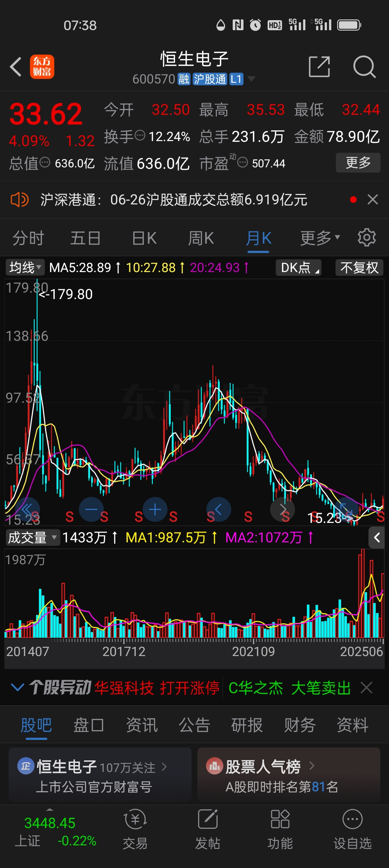The image size is (389, 868).
Task: Select the 月K chart tab
Action: (x=259, y=238)
